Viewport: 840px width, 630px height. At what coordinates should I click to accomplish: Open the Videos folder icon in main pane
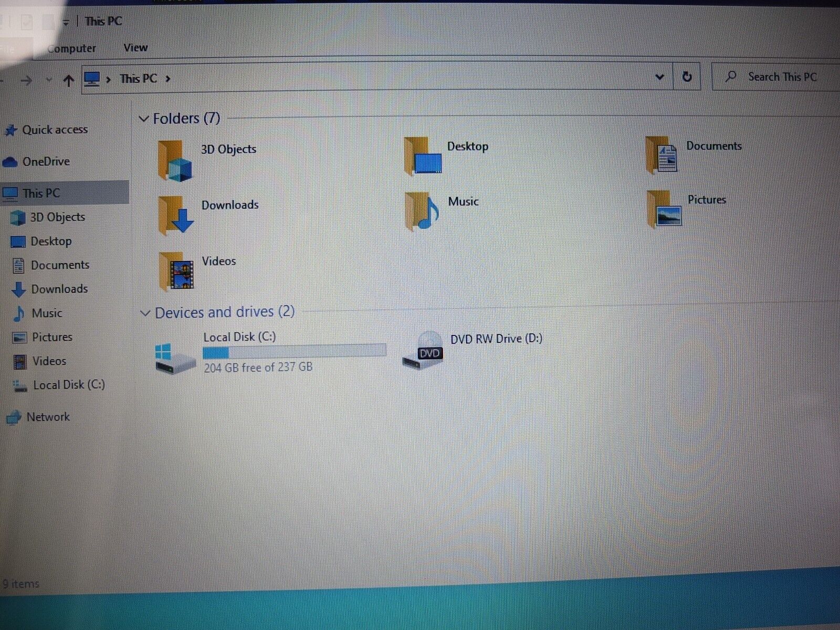(176, 271)
